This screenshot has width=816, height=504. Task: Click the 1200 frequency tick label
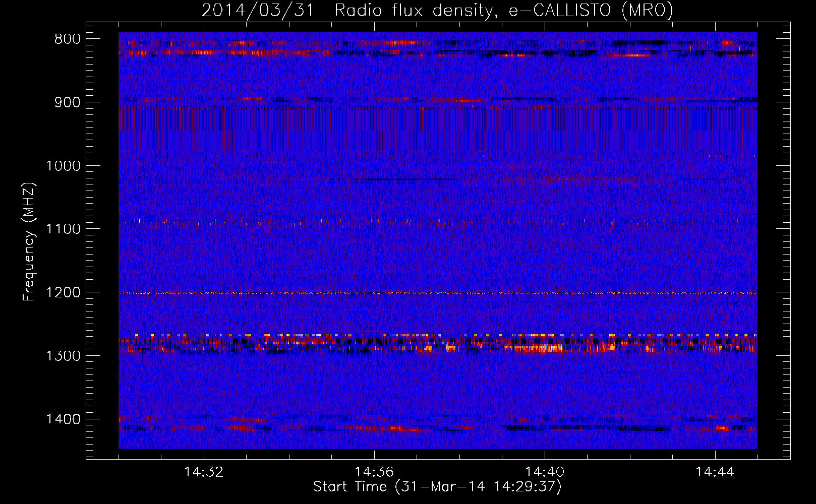pyautogui.click(x=63, y=293)
